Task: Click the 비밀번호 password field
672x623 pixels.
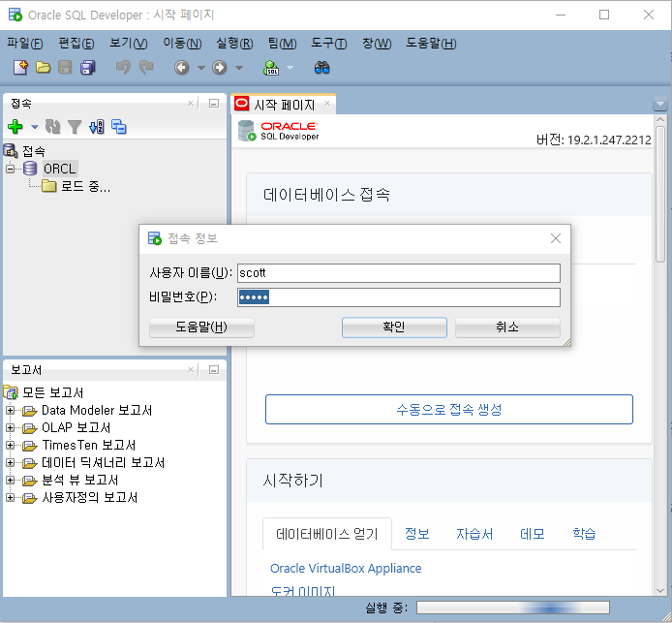Action: (x=399, y=297)
